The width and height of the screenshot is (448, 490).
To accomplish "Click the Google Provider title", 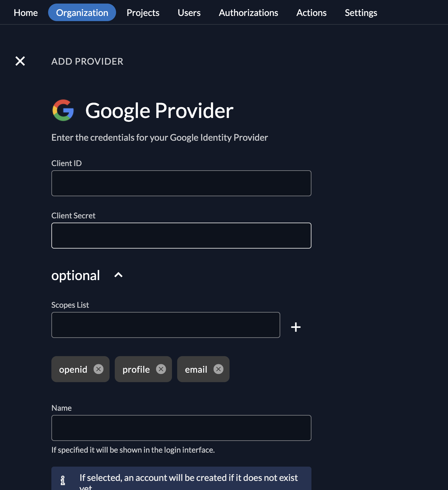I will (x=159, y=110).
